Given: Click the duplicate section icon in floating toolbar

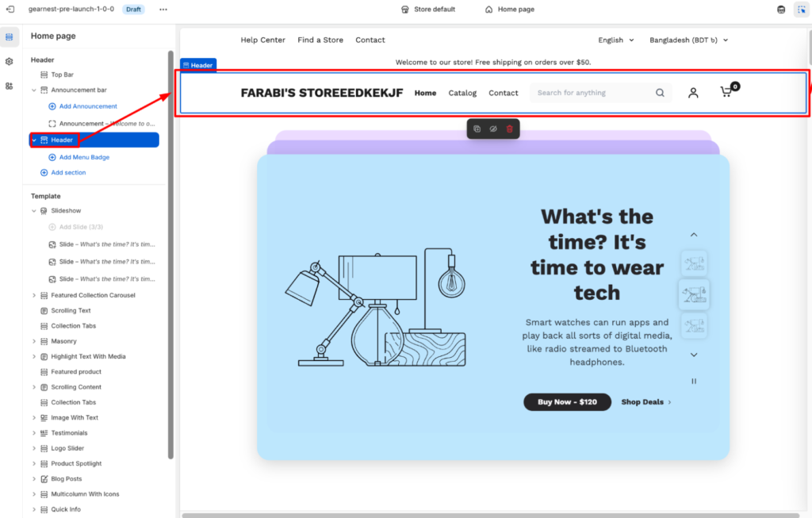Looking at the screenshot, I should point(477,129).
